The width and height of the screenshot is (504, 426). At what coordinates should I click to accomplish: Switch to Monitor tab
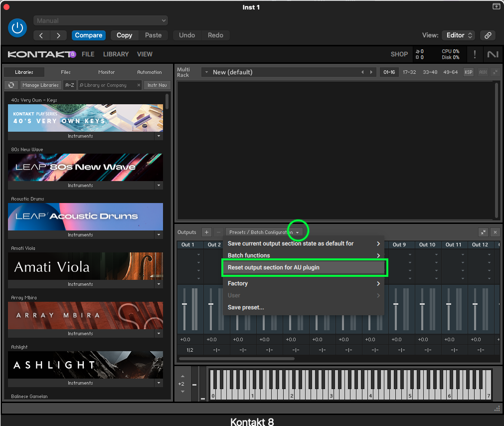point(106,72)
